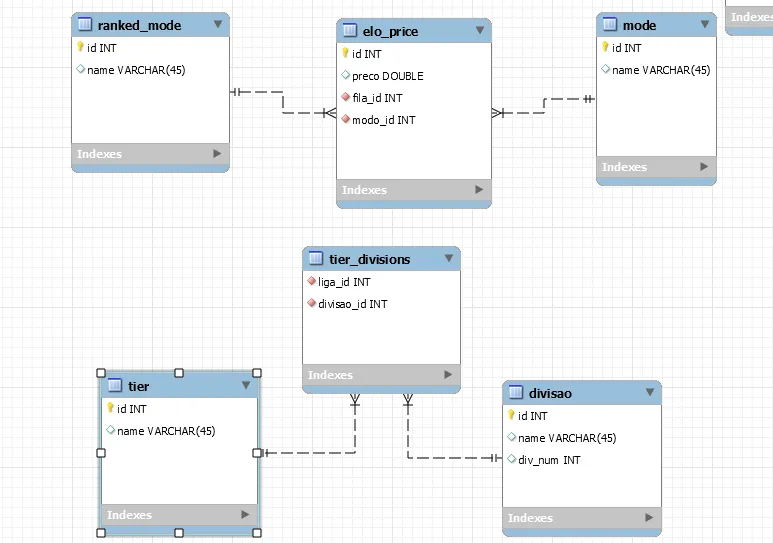The image size is (773, 543).
Task: Collapse the elo_price table using header triangle
Action: click(480, 30)
